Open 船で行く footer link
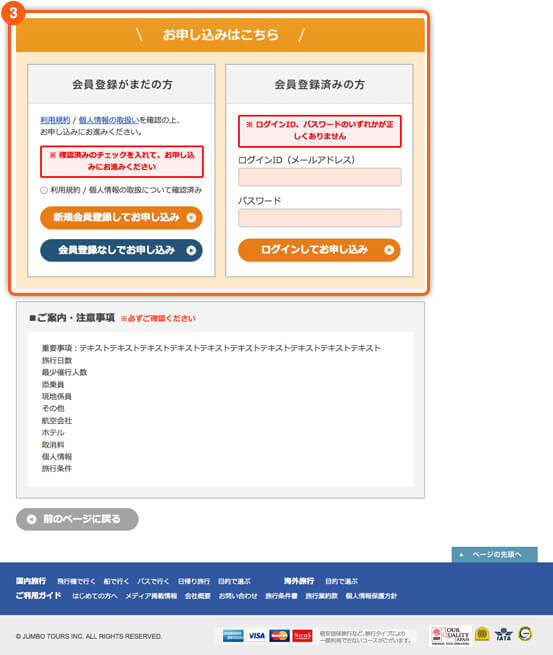 click(x=116, y=581)
